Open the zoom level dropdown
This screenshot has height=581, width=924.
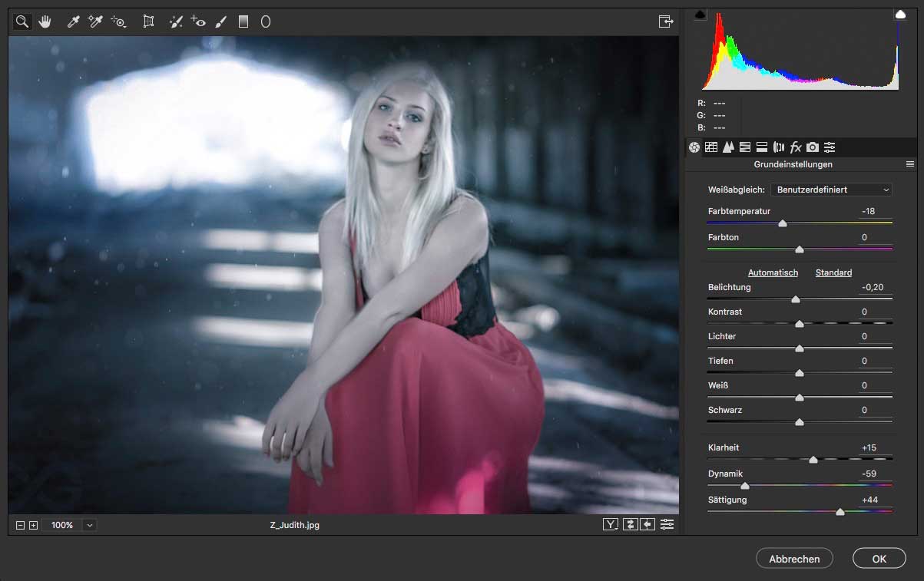(x=90, y=525)
